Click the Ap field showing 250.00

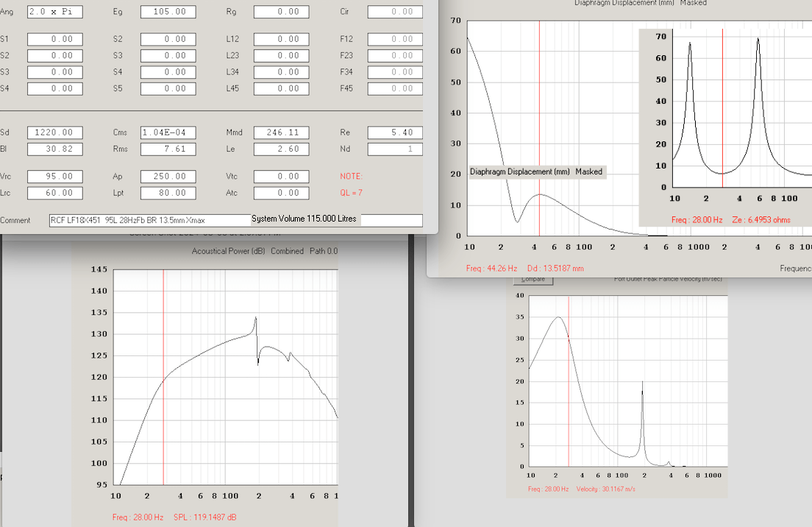[x=168, y=177]
